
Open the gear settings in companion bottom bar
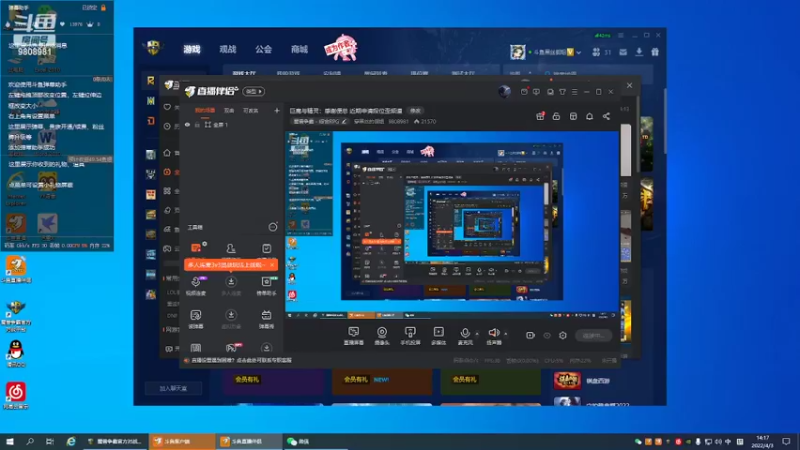563,335
